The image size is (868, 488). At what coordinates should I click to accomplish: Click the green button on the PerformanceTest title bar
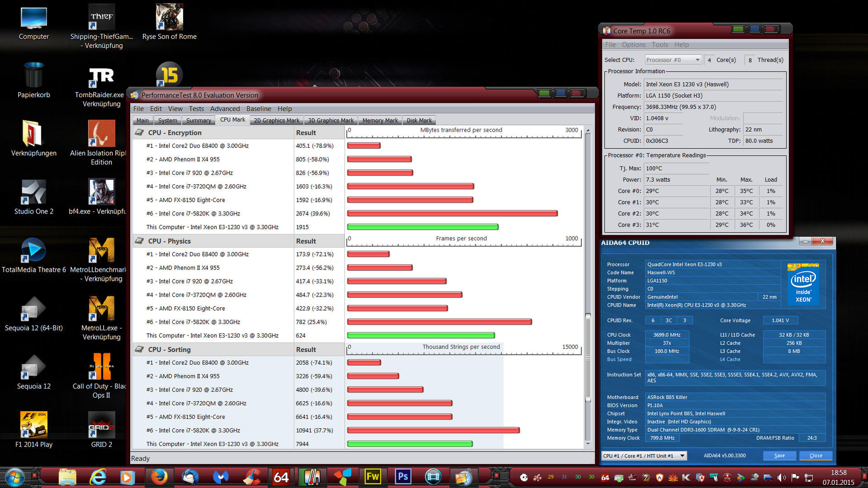545,93
